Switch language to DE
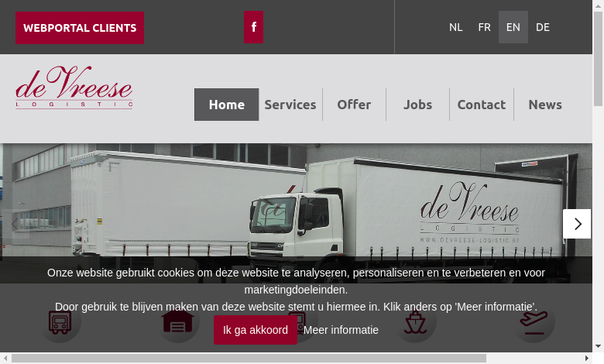Viewport: 604px width, 364px height. tap(542, 27)
